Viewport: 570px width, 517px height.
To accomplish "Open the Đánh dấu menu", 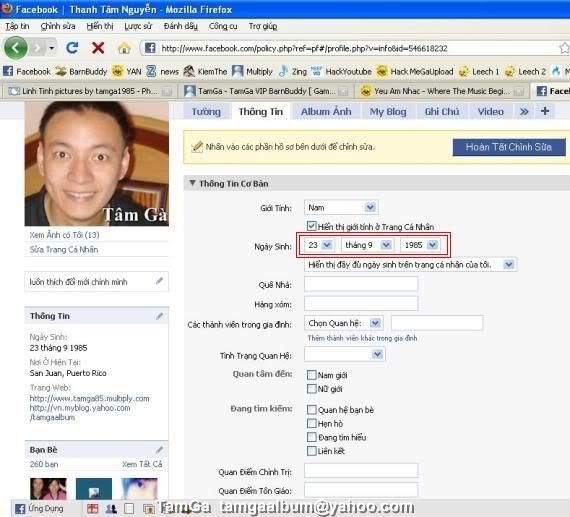I will point(180,26).
